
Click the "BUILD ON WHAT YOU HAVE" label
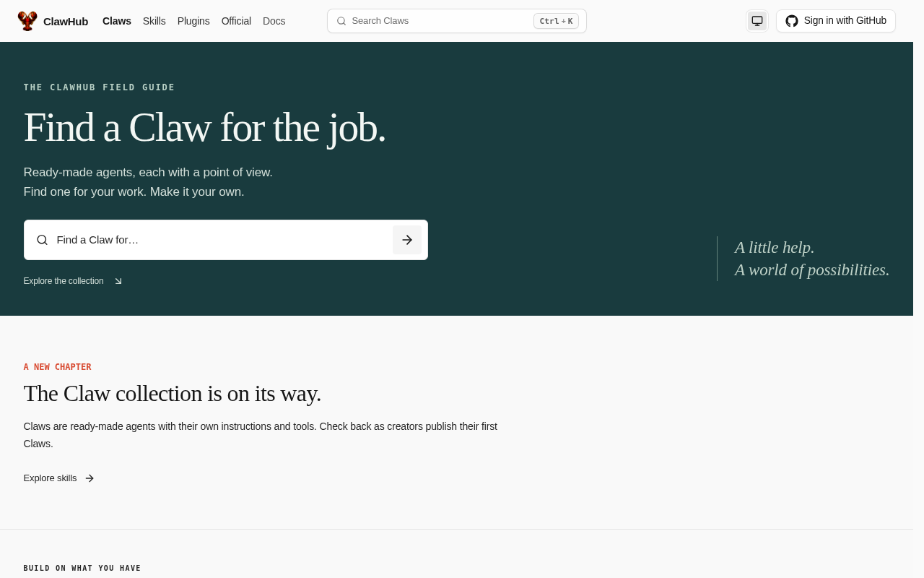pos(82,569)
